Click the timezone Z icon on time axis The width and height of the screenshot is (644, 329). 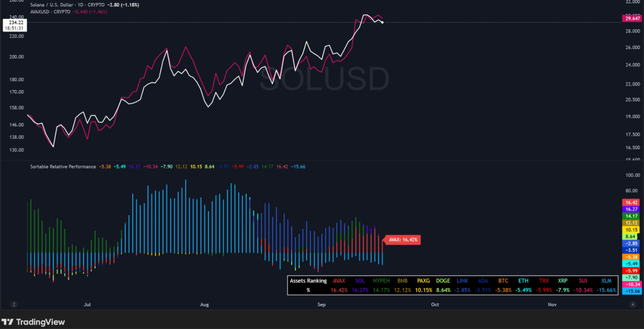point(14,304)
